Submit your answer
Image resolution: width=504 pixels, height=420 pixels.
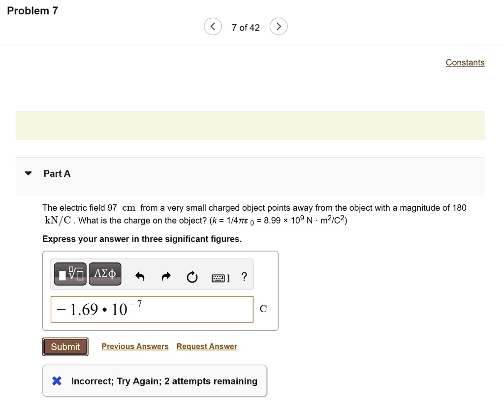coord(65,346)
